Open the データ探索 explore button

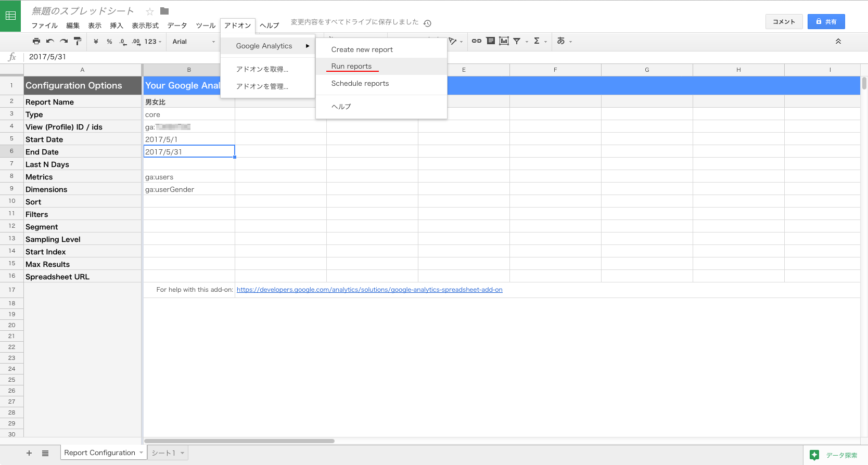point(836,455)
